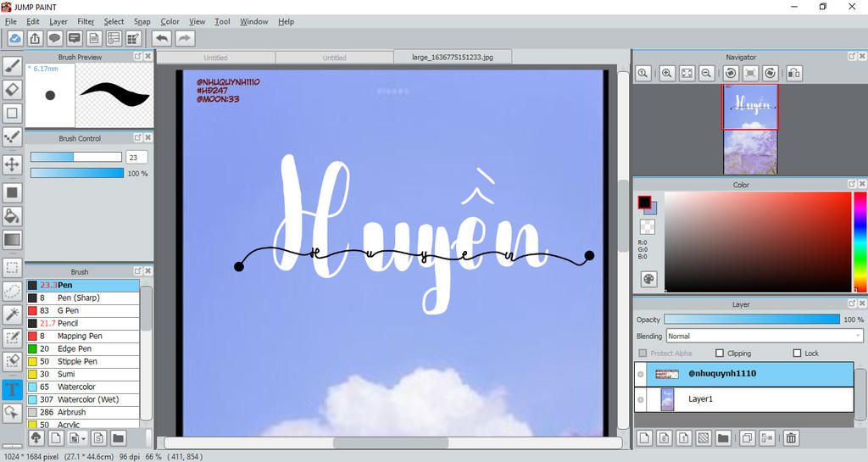
Task: Switch to large_1636775151233.jpg tab
Action: tap(453, 57)
